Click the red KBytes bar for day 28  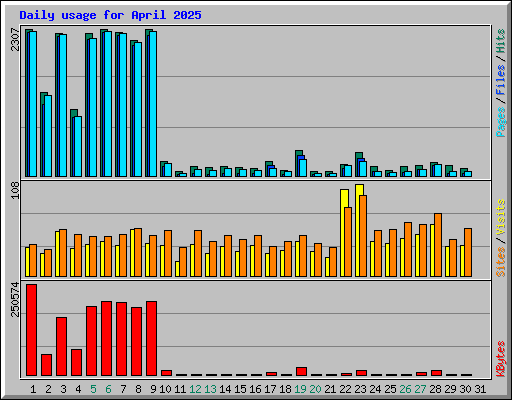tap(436, 373)
